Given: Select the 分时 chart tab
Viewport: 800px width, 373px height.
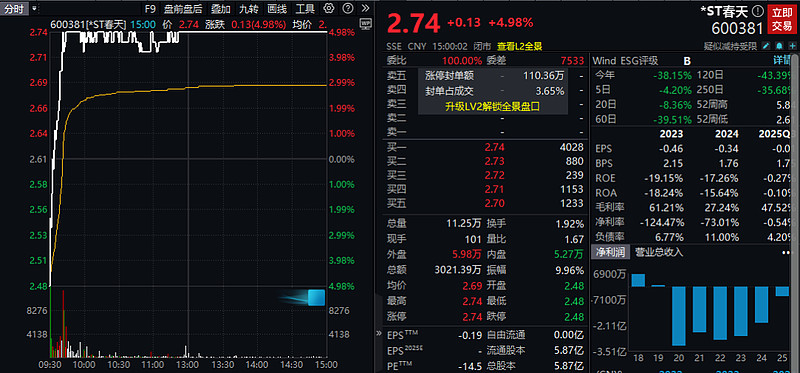Looking at the screenshot, I should tap(14, 9).
